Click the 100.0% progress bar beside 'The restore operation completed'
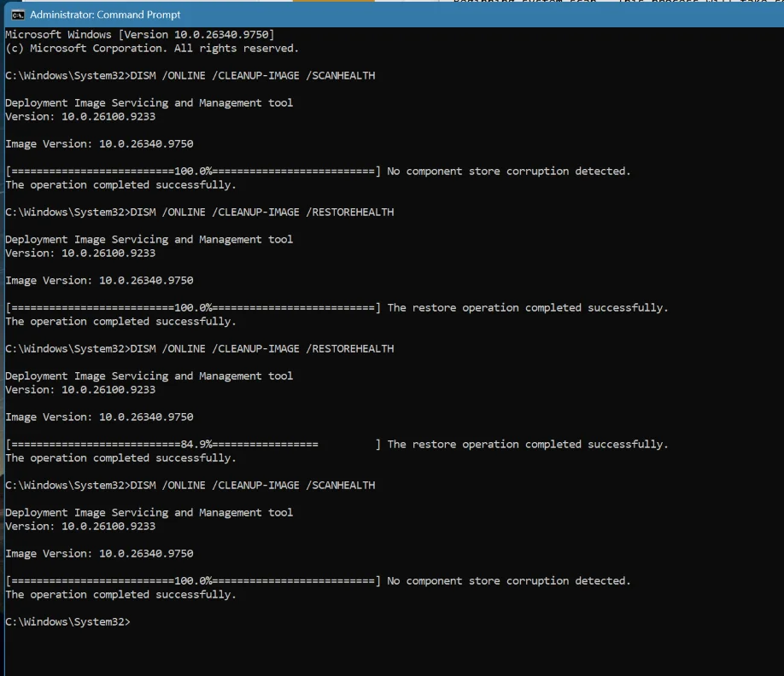 [x=193, y=308]
